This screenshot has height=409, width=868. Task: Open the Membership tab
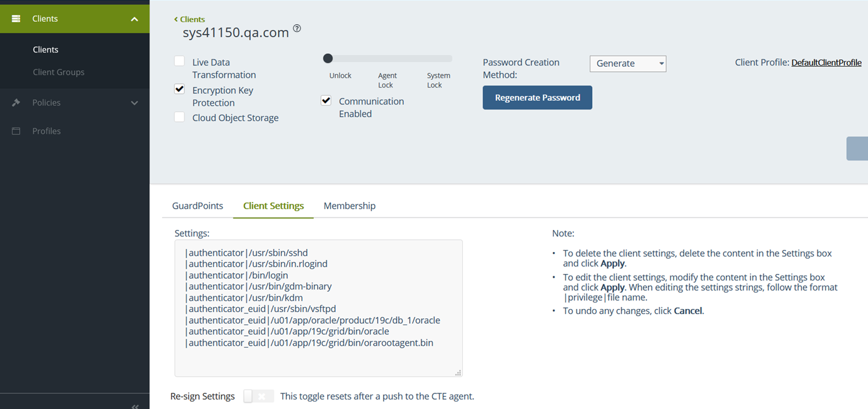[349, 206]
